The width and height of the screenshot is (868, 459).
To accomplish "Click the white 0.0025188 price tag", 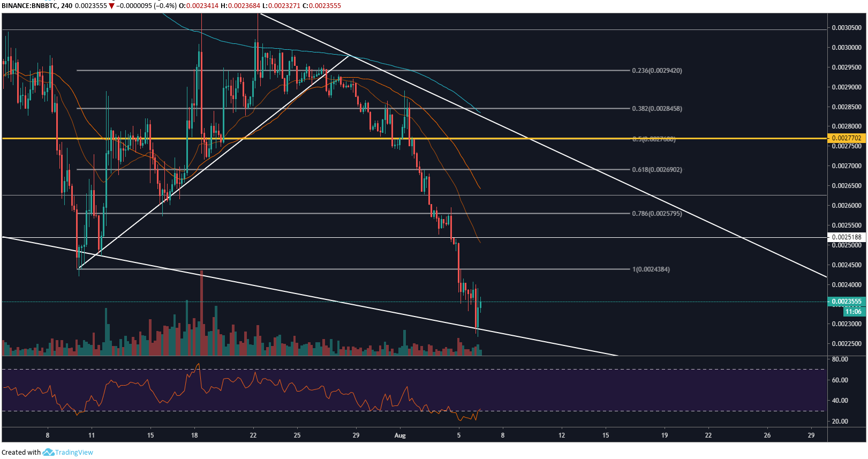I will click(x=847, y=237).
